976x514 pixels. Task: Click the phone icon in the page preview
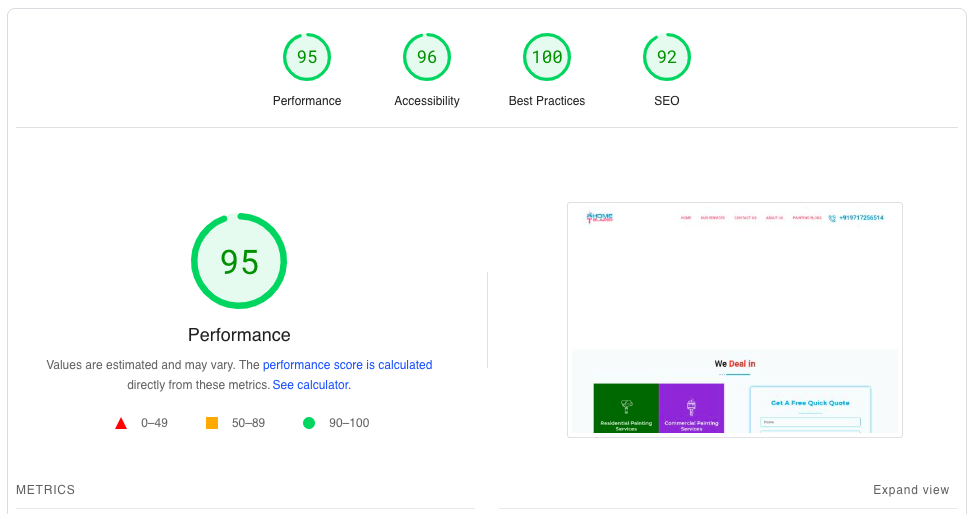(x=832, y=217)
